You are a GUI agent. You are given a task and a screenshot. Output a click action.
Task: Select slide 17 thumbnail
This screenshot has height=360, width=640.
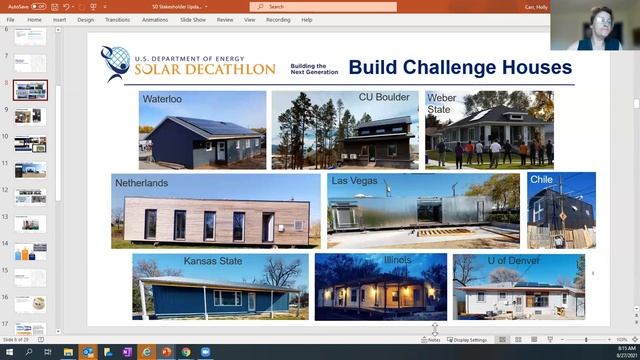pos(30,328)
